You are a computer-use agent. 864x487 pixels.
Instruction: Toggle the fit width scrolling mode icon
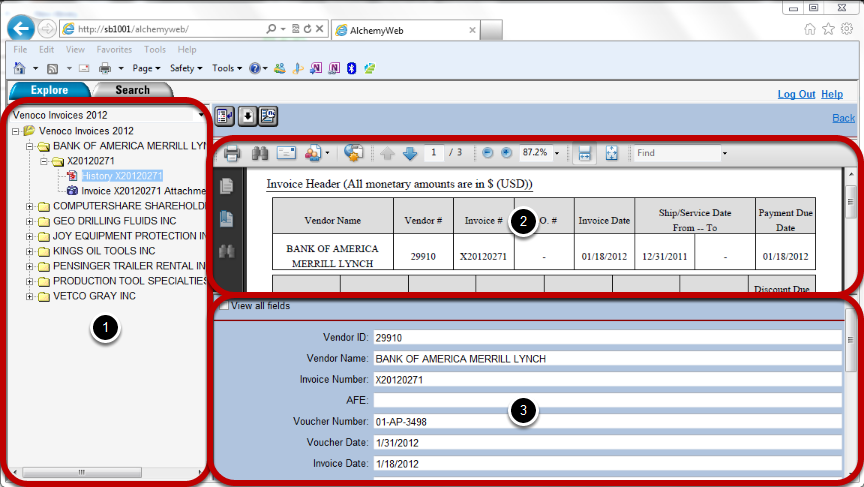(585, 153)
